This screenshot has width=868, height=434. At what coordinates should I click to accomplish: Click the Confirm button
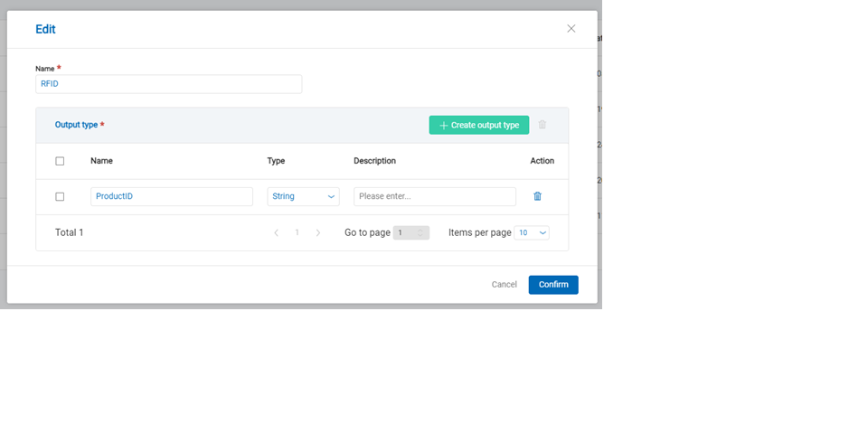pos(553,285)
